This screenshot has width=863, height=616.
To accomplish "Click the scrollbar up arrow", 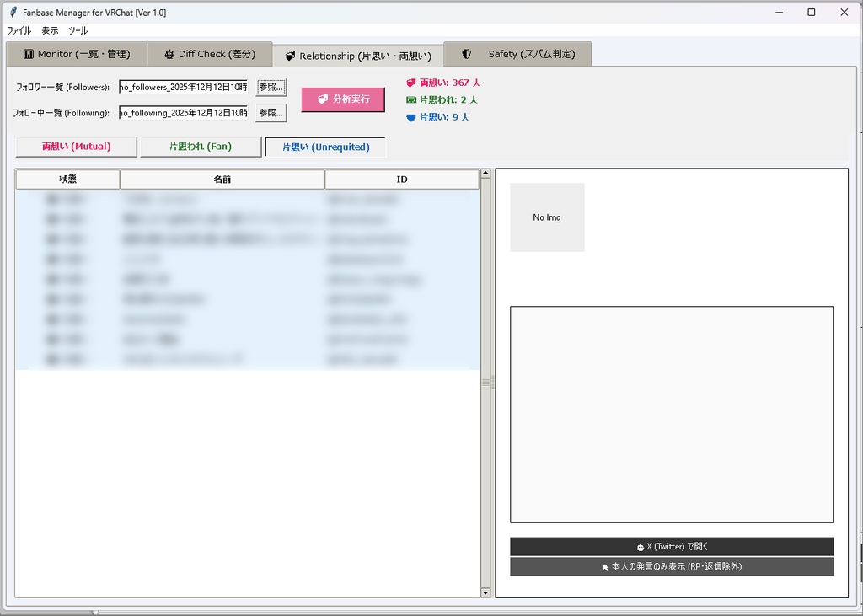I will coord(485,174).
